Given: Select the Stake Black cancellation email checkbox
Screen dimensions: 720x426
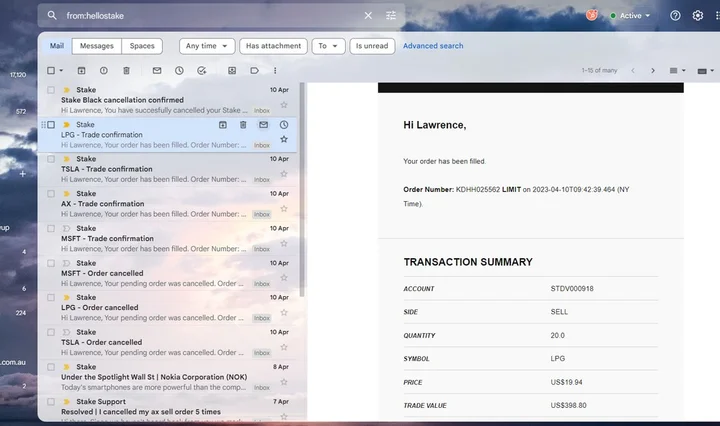Looking at the screenshot, I should click(x=51, y=90).
